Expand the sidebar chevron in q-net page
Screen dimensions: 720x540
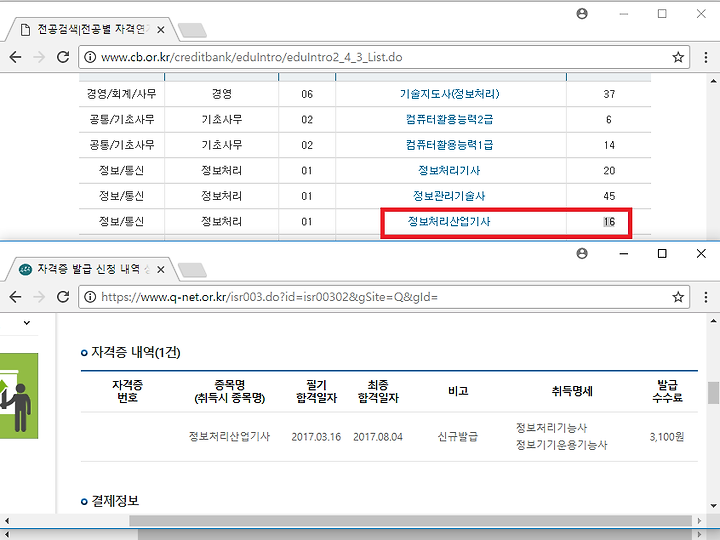27,323
